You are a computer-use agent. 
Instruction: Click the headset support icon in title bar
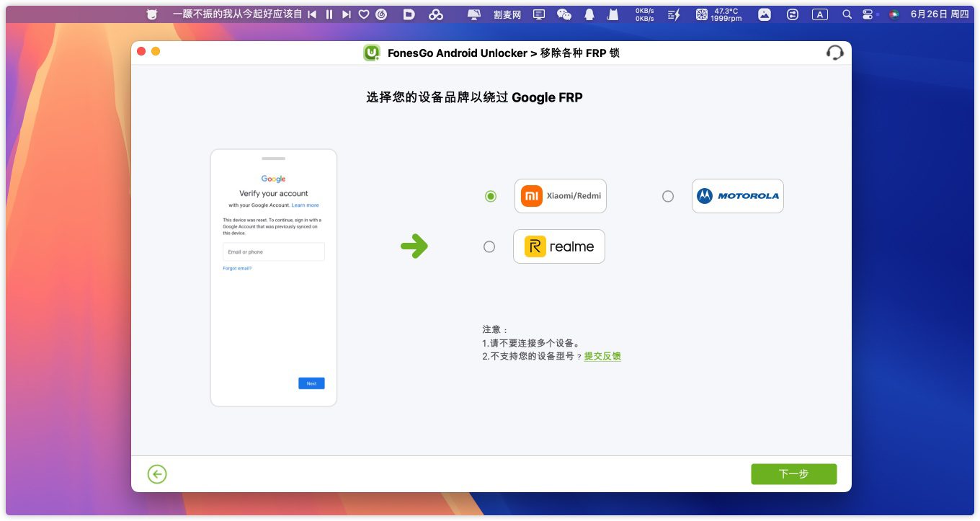(x=834, y=53)
